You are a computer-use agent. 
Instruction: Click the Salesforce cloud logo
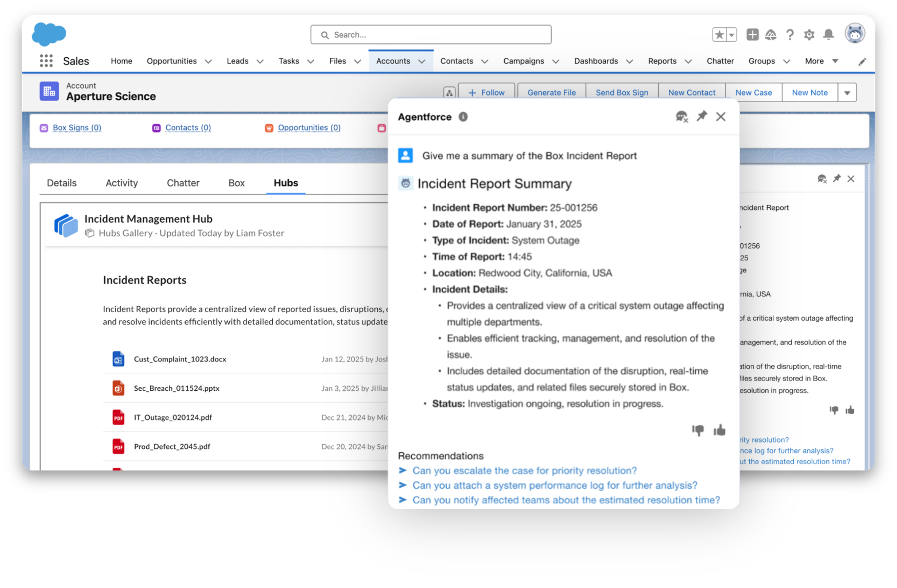(x=49, y=34)
